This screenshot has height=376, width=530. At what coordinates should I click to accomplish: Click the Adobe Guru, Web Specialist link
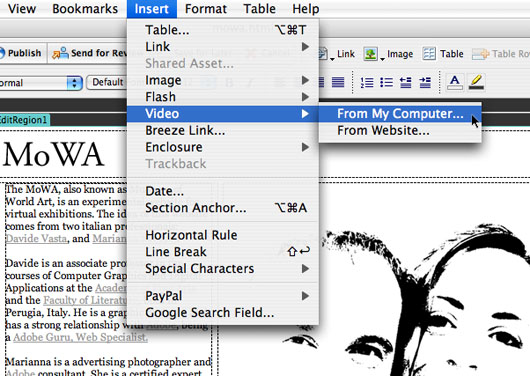pyautogui.click(x=80, y=337)
